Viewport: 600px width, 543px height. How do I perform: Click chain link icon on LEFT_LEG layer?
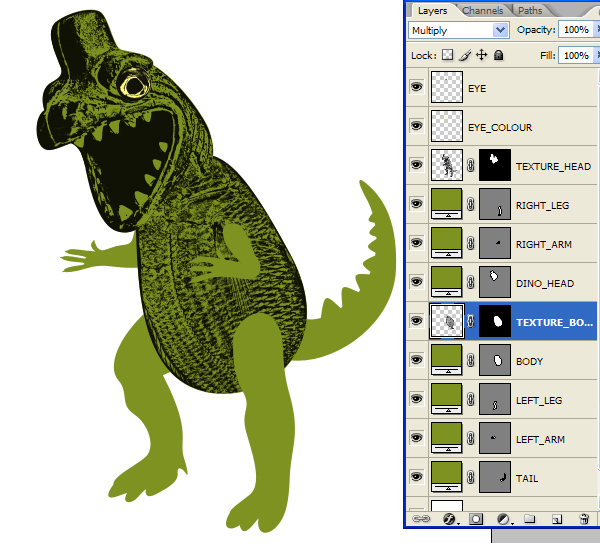click(x=471, y=399)
